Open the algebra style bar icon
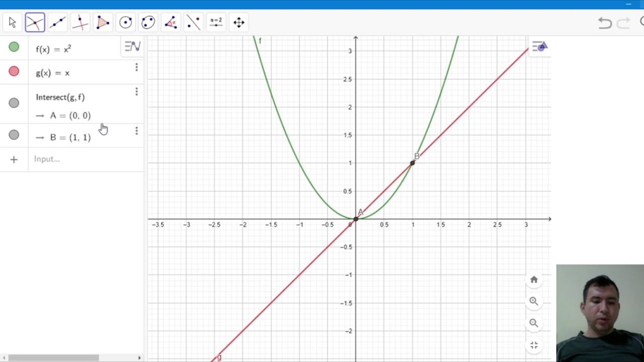This screenshot has height=362, width=644. click(132, 47)
